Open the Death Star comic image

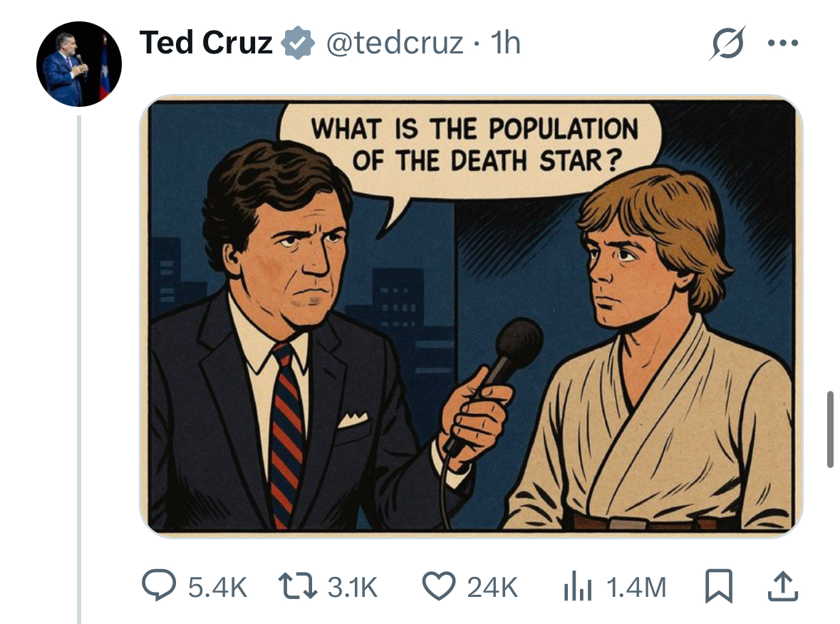pos(471,316)
